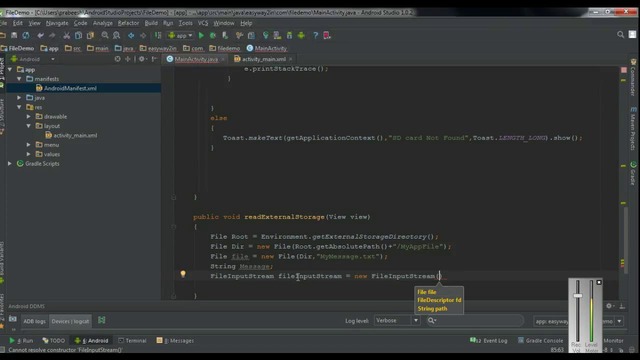Viewport: 640px width, 360px height.
Task: Open the DDMS panel gear settings
Action: pos(609,306)
